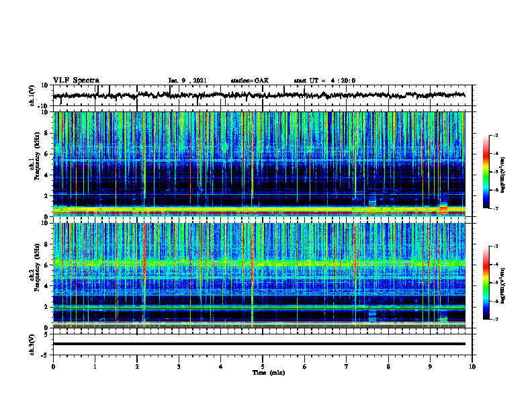This screenshot has width=532, height=411.
Task: Select the date text "Jan. 9 , 2021"
Action: pos(187,81)
